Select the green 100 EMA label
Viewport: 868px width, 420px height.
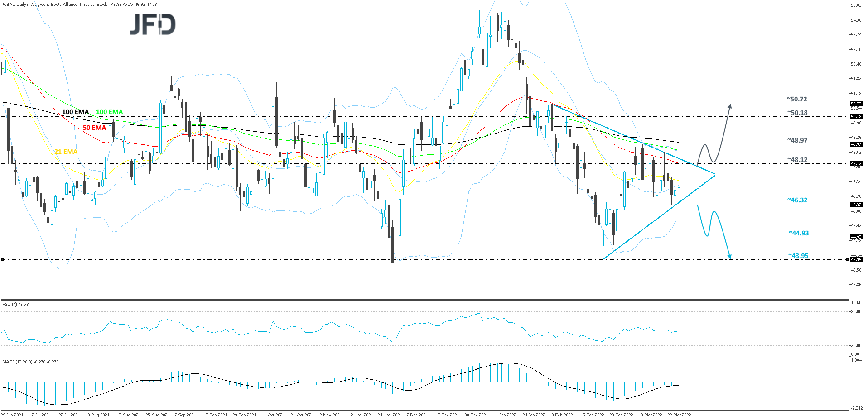click(x=109, y=112)
